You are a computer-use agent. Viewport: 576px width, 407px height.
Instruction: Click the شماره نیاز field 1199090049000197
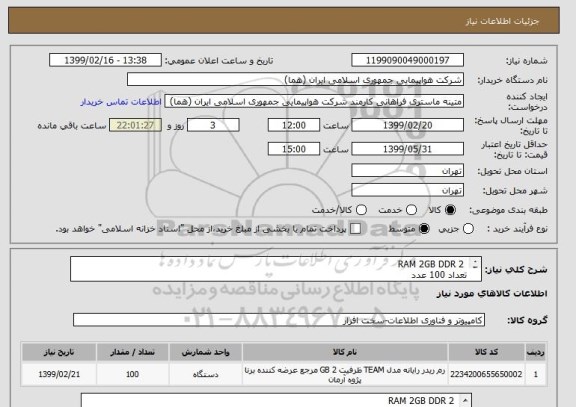[x=407, y=60]
